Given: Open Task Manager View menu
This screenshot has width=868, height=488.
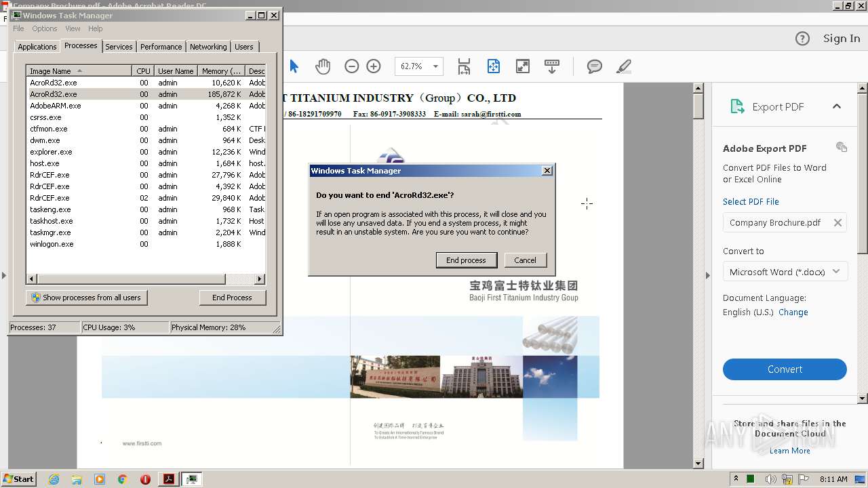Looking at the screenshot, I should (73, 28).
